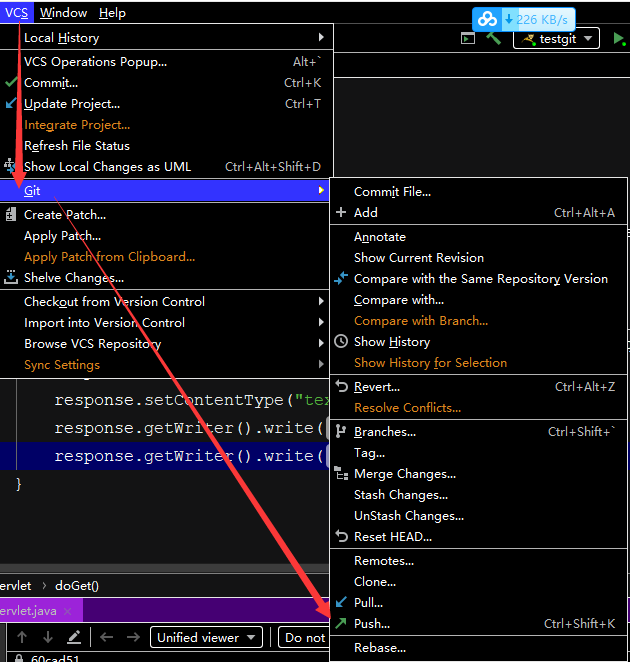Expand Browse VCS Repository submenu
Image resolution: width=630 pixels, height=662 pixels.
tap(164, 344)
